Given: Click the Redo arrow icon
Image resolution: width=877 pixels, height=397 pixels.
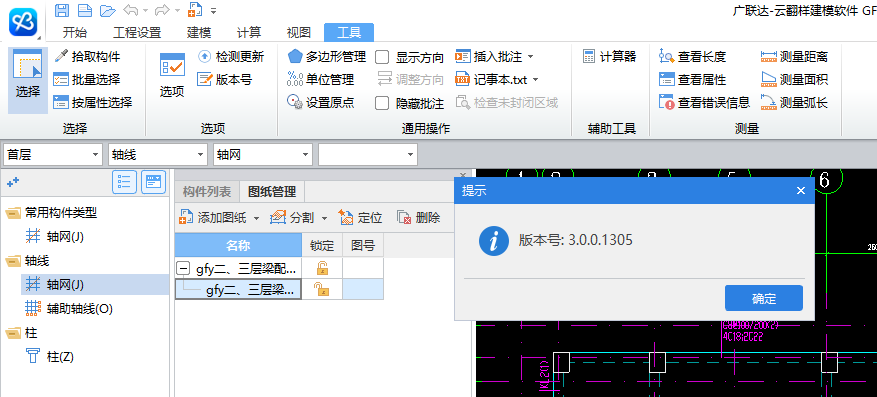Looking at the screenshot, I should coord(162,10).
